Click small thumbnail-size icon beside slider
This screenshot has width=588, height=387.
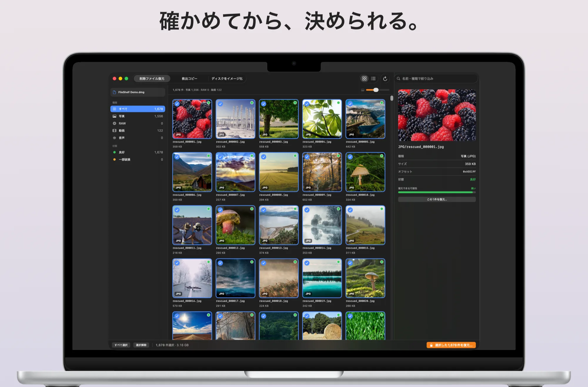(363, 90)
